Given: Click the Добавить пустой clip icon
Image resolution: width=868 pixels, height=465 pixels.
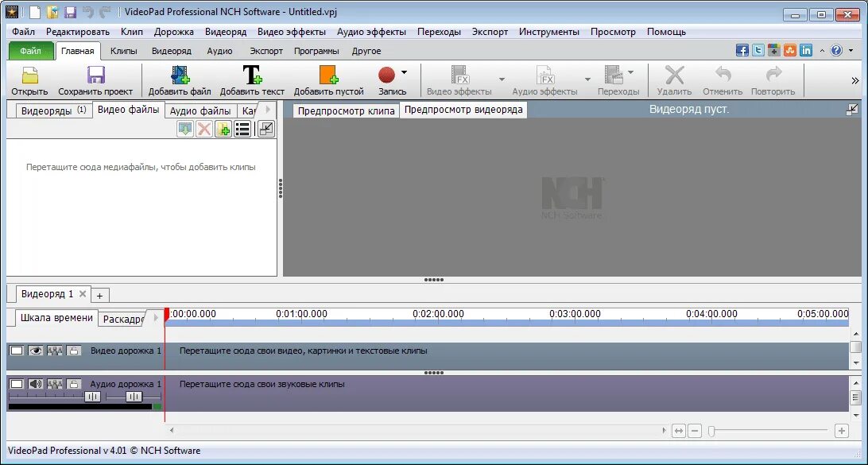Looking at the screenshot, I should point(329,75).
